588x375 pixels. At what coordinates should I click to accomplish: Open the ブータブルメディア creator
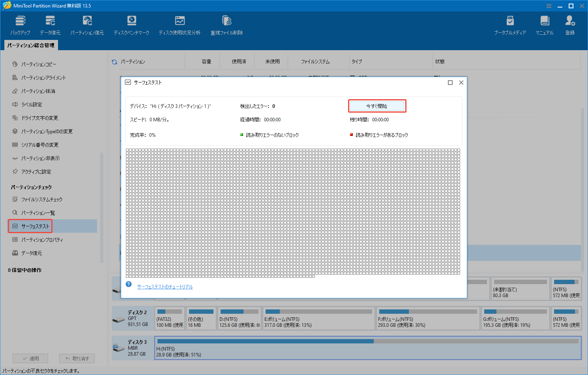tap(510, 24)
